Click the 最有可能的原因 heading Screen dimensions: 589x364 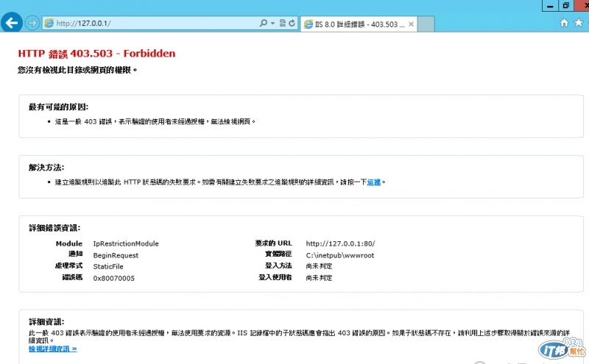[59, 107]
